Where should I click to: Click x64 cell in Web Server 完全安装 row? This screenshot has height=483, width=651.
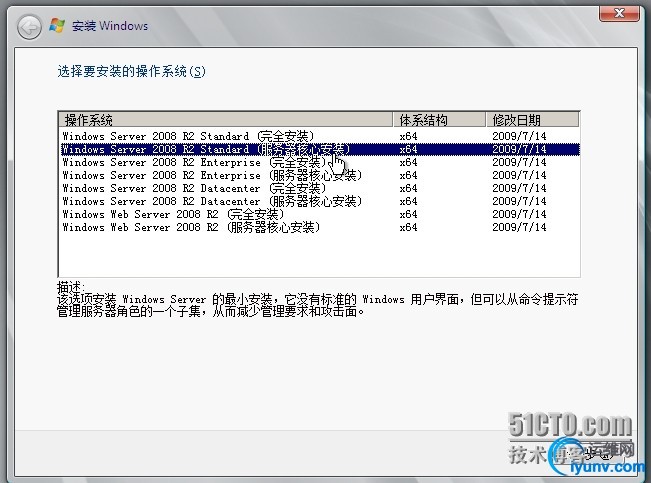click(409, 214)
